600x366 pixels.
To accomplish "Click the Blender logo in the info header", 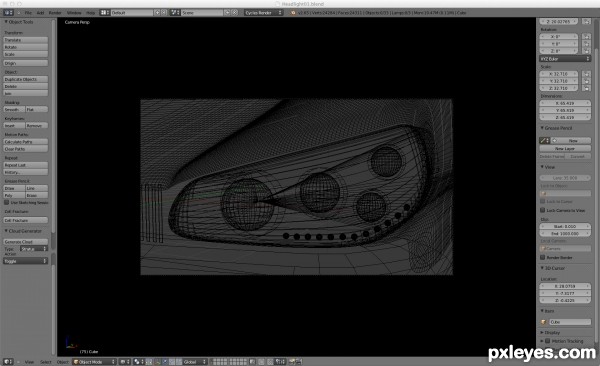I will [293, 13].
